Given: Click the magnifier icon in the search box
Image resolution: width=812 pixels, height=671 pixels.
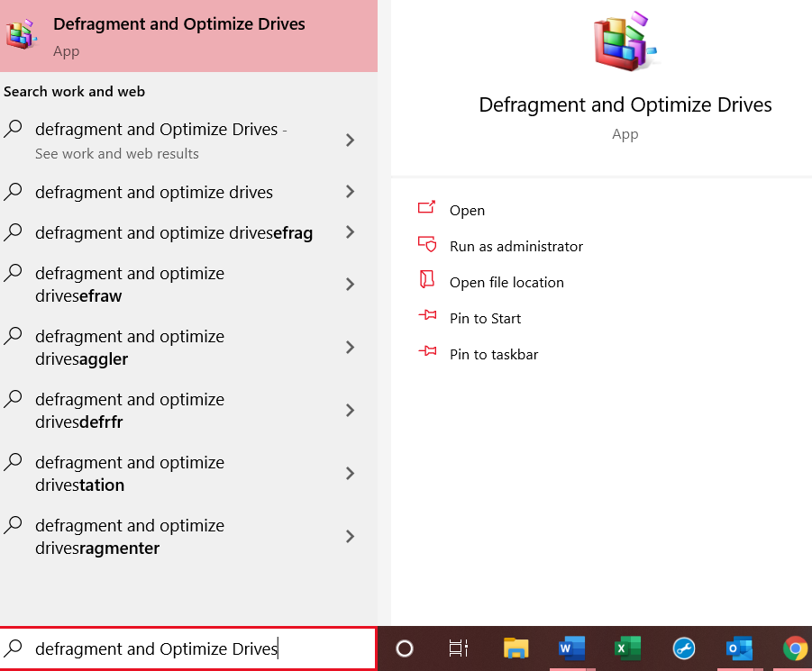Looking at the screenshot, I should (x=13, y=648).
